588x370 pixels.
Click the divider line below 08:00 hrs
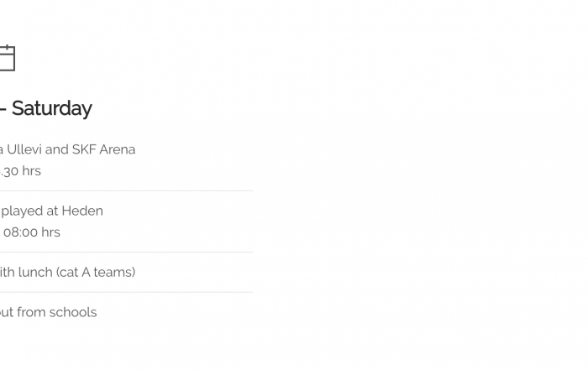[x=126, y=253]
